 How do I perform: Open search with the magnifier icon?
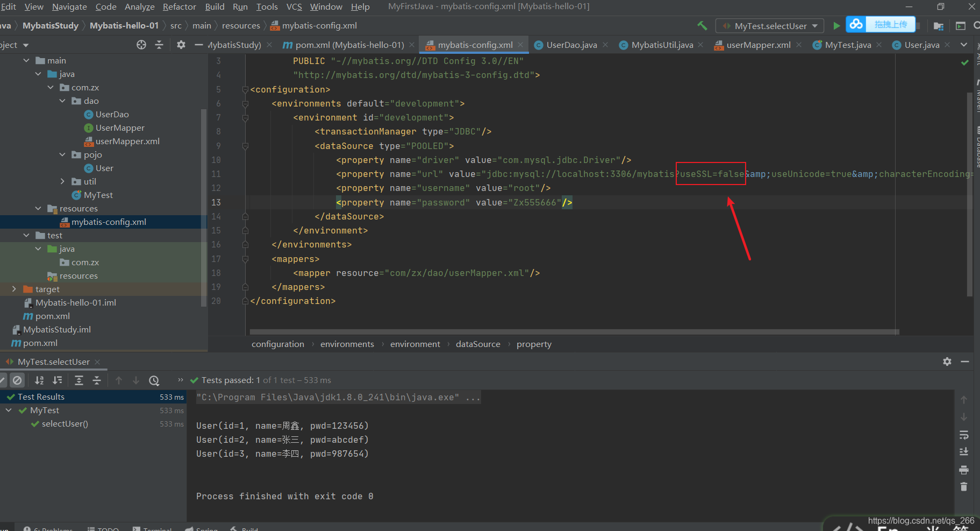977,25
